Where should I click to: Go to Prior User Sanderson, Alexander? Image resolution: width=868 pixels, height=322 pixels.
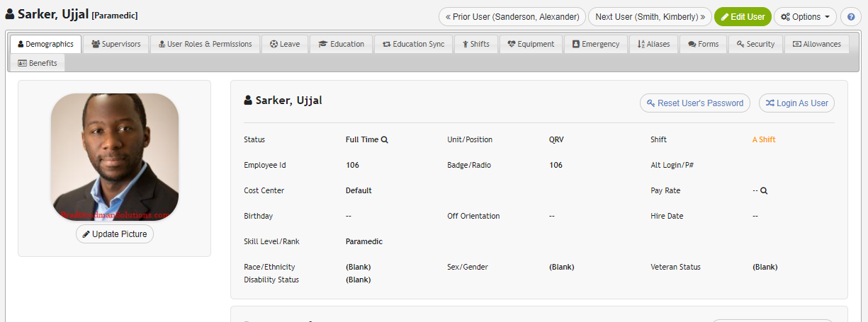coord(512,16)
